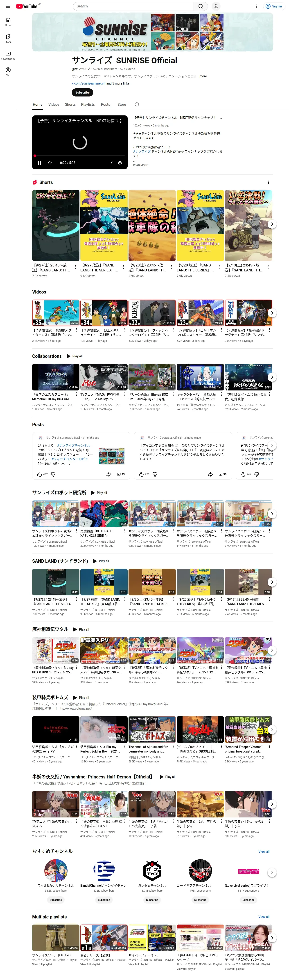
Task: Pause the featured video
Action: [x=39, y=163]
